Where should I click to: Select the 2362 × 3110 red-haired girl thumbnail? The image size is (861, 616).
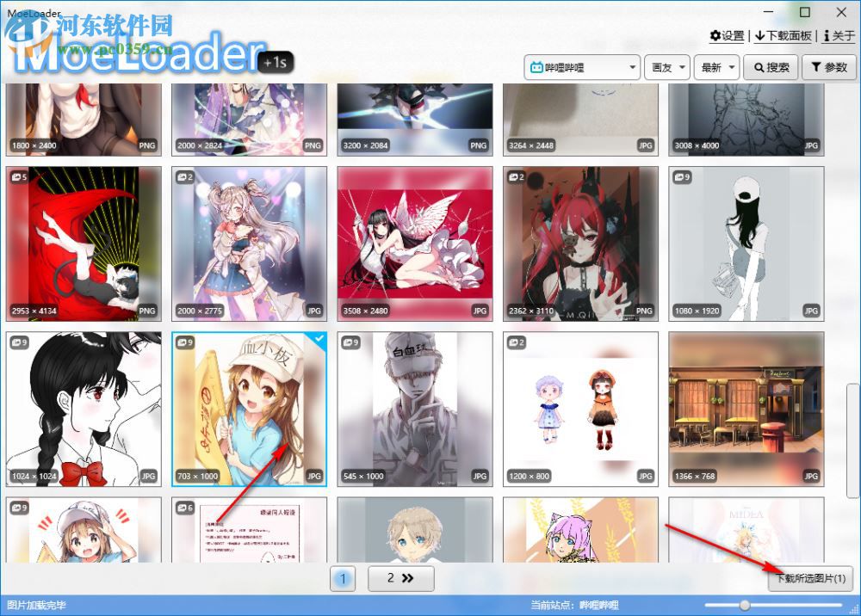pyautogui.click(x=580, y=244)
